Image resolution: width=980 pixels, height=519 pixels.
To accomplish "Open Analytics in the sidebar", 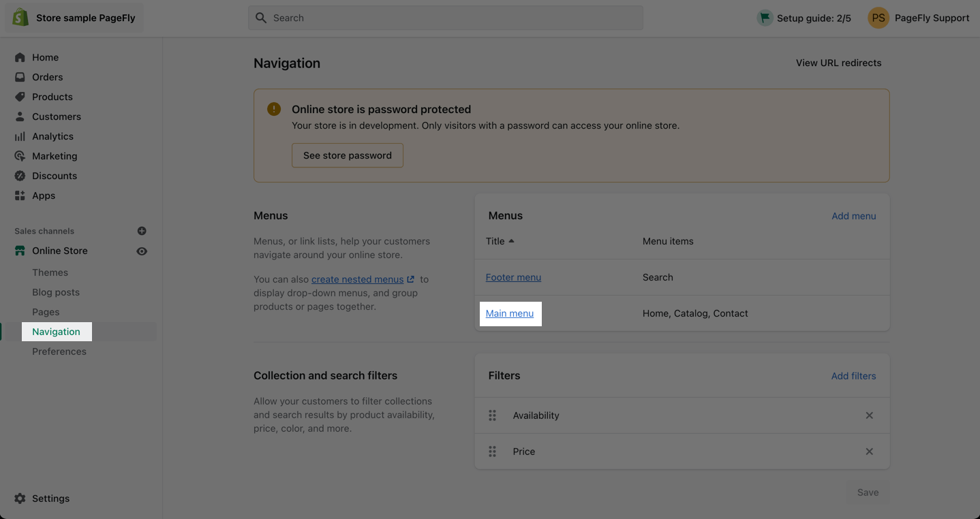I will click(52, 136).
